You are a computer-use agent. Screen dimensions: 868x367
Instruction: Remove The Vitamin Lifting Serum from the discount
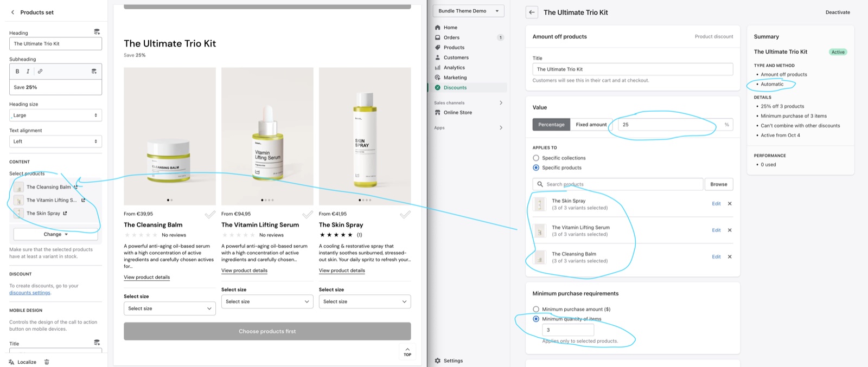(730, 230)
